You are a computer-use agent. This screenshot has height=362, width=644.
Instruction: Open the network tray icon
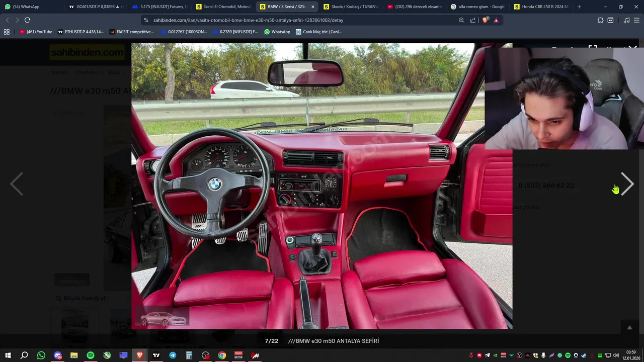608,355
